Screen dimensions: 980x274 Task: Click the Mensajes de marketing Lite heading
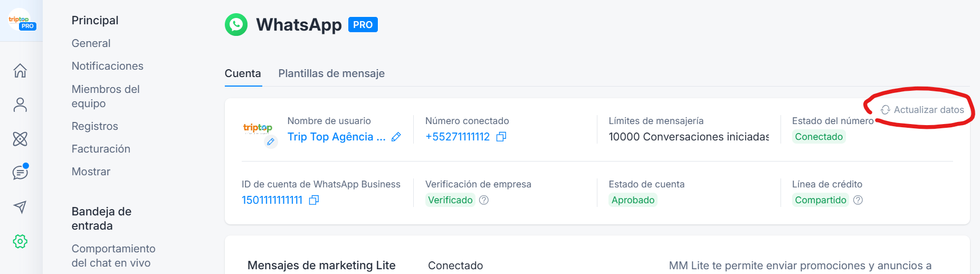tap(321, 265)
